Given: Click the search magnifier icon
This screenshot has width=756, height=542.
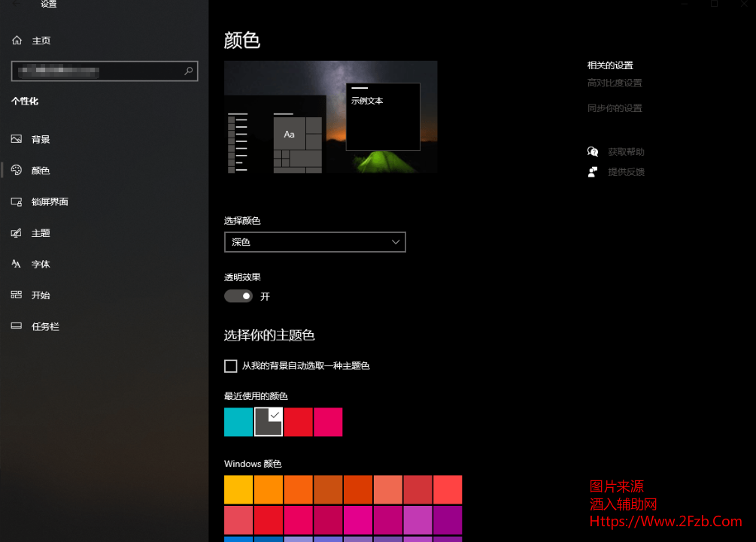Looking at the screenshot, I should pyautogui.click(x=189, y=71).
